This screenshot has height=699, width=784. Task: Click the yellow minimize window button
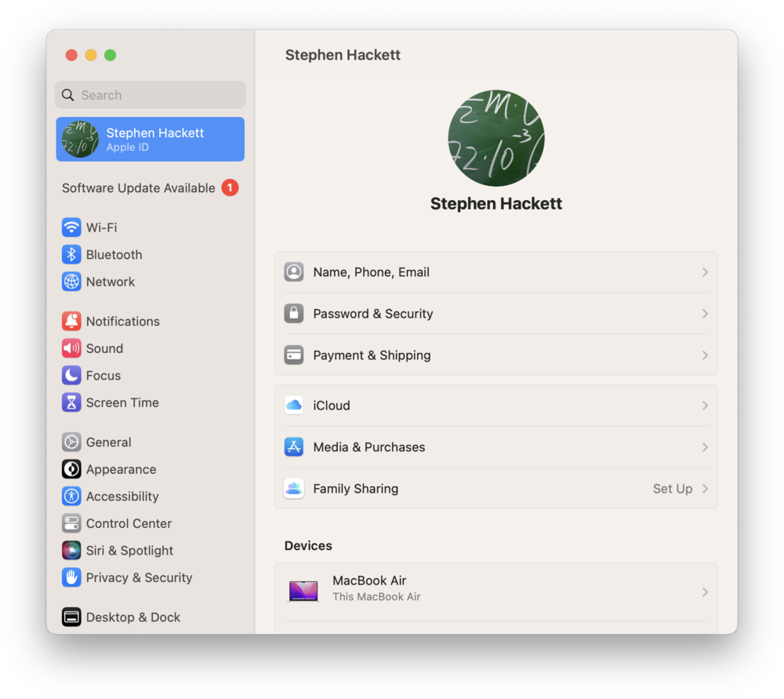[x=90, y=55]
